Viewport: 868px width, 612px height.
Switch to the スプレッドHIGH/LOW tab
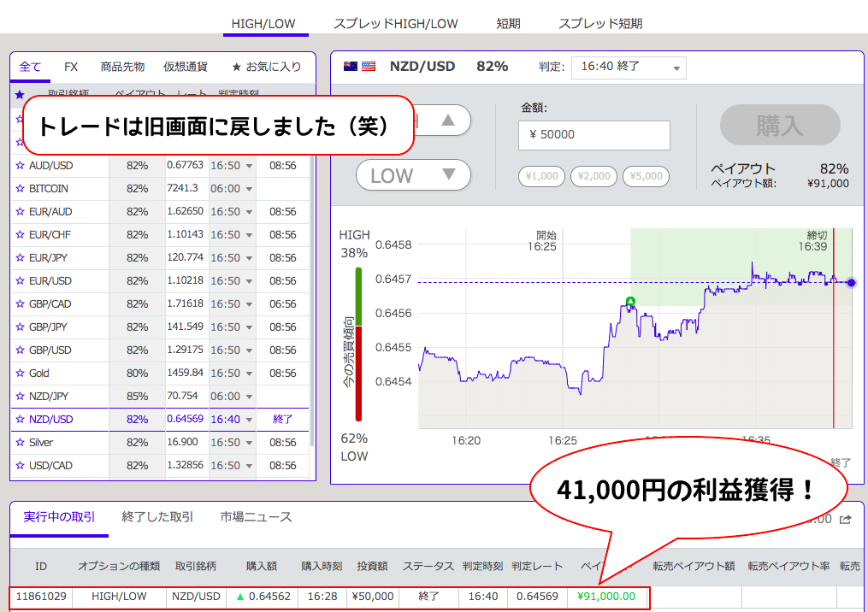[x=395, y=23]
